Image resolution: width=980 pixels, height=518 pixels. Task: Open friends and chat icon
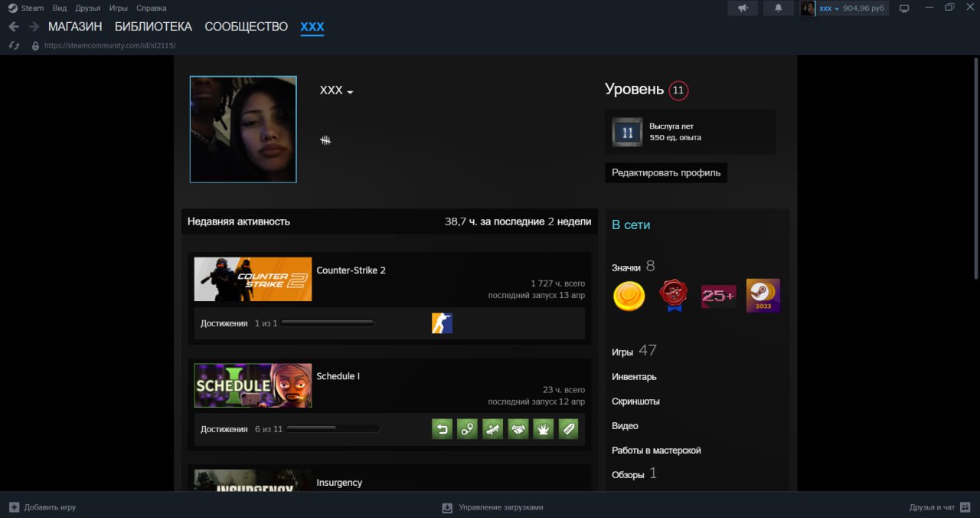(x=965, y=507)
